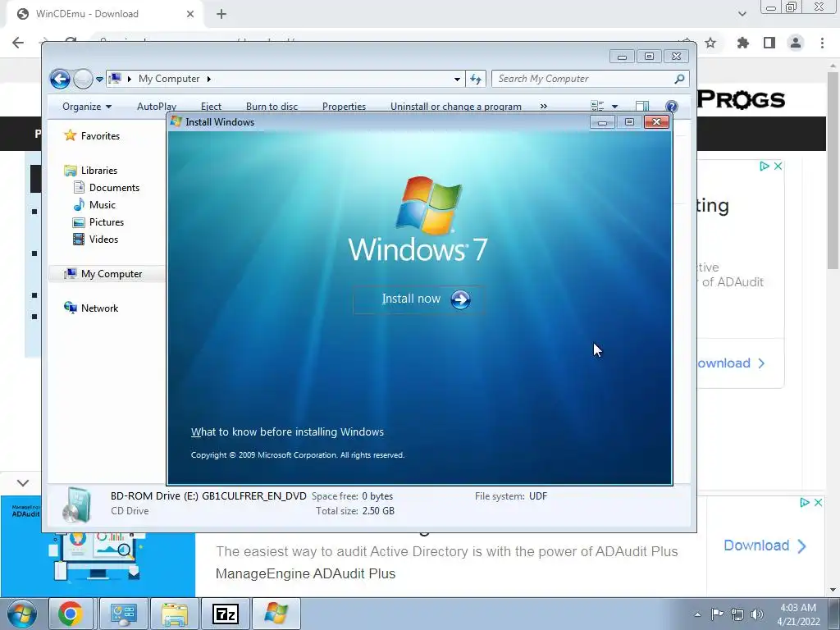
Task: Click the Install Windows title bar icon
Action: [x=176, y=121]
